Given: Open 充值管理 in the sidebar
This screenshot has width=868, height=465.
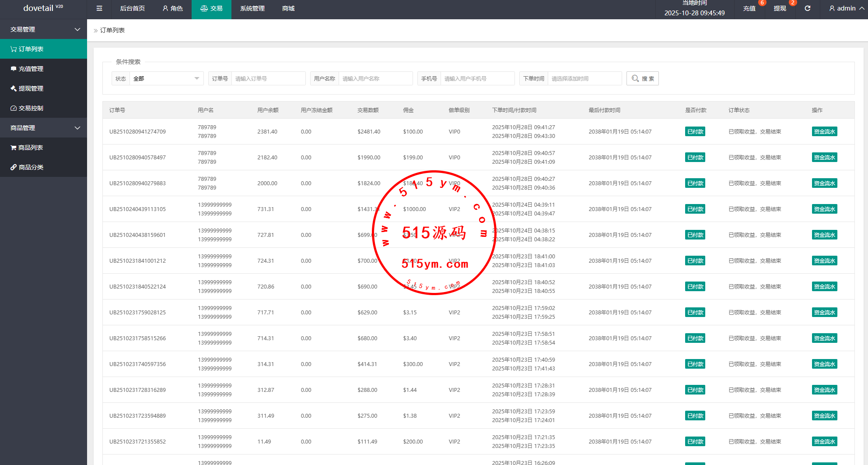Looking at the screenshot, I should [31, 69].
